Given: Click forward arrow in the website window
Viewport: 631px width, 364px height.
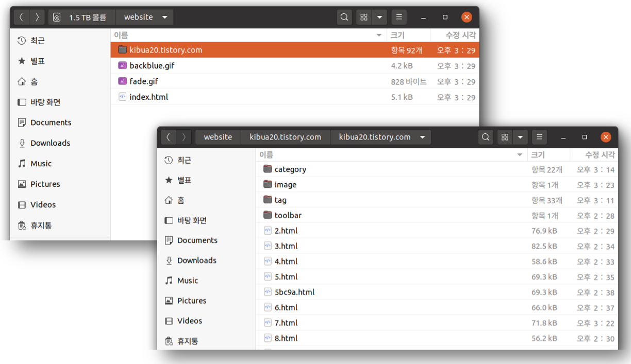Looking at the screenshot, I should tap(37, 17).
